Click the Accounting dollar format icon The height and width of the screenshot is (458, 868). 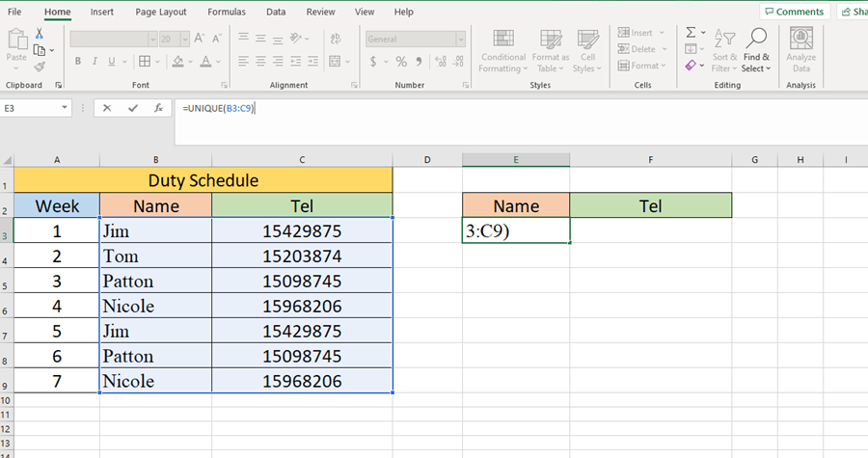[x=373, y=62]
